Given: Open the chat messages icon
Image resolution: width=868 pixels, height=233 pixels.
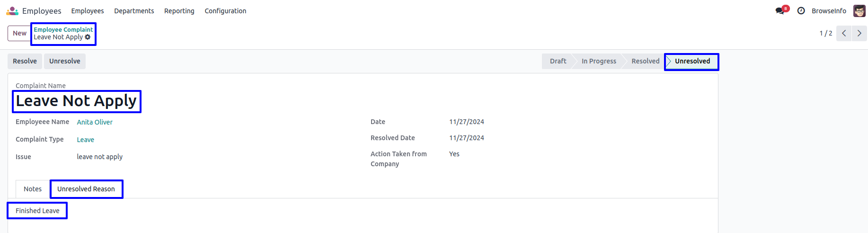Looking at the screenshot, I should [779, 11].
